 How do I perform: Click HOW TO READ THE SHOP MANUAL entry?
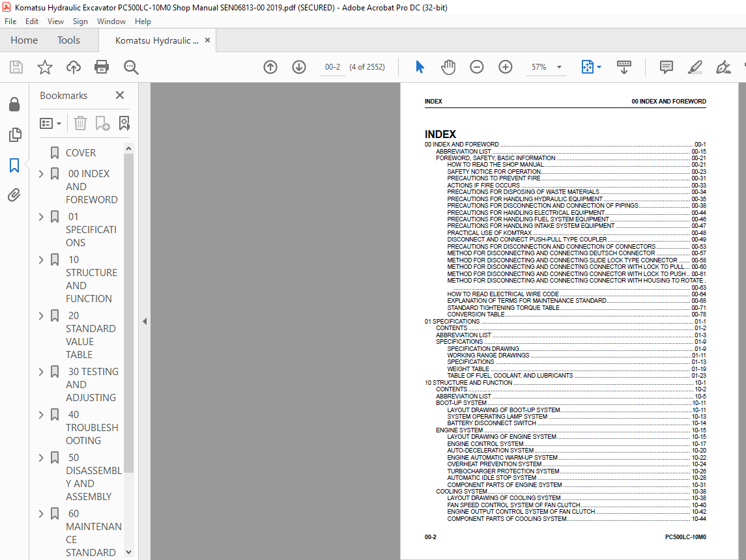coord(576,165)
